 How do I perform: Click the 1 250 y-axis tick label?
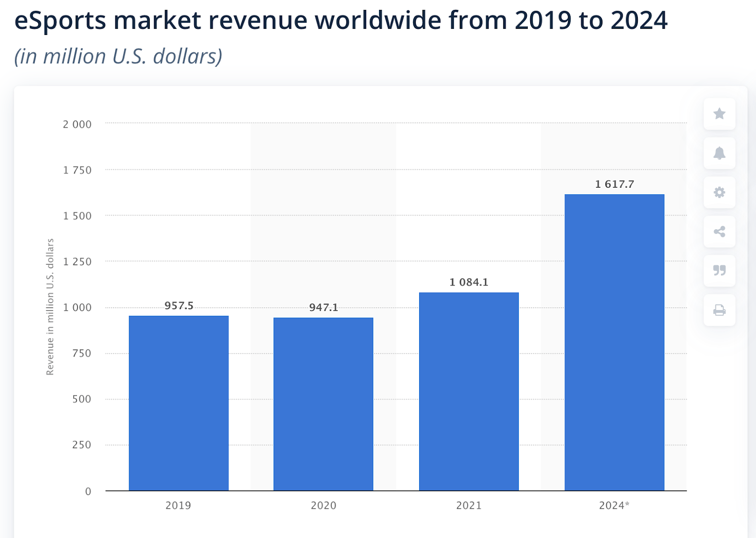click(x=77, y=262)
